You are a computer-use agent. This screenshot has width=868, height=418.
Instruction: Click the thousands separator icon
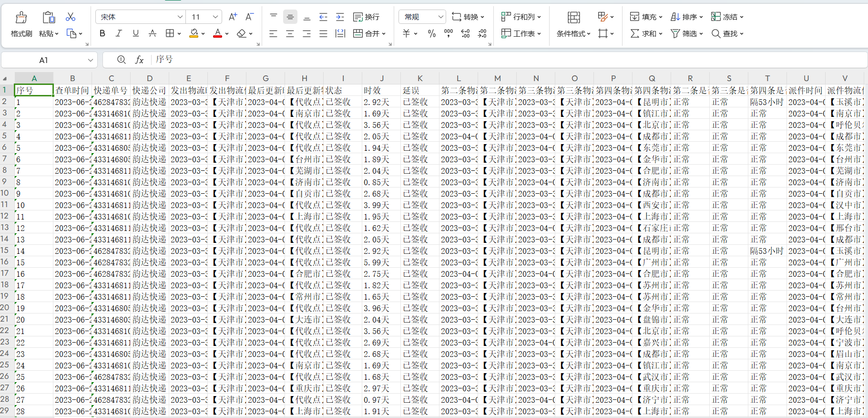pos(449,33)
